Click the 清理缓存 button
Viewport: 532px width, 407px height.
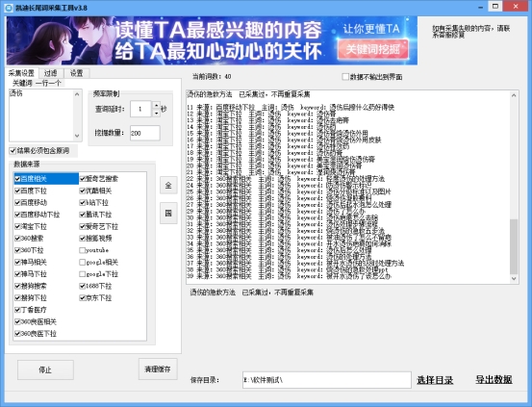point(158,369)
